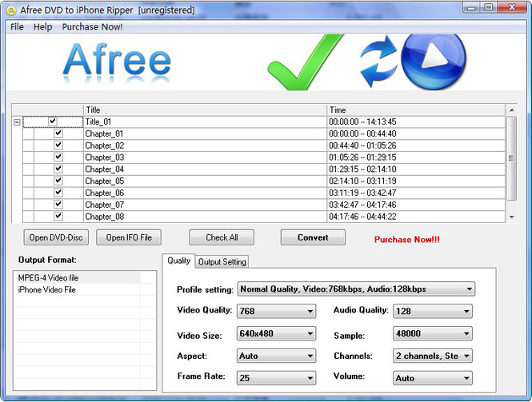
Task: Select the Chapter_06 row title
Action: coord(105,193)
